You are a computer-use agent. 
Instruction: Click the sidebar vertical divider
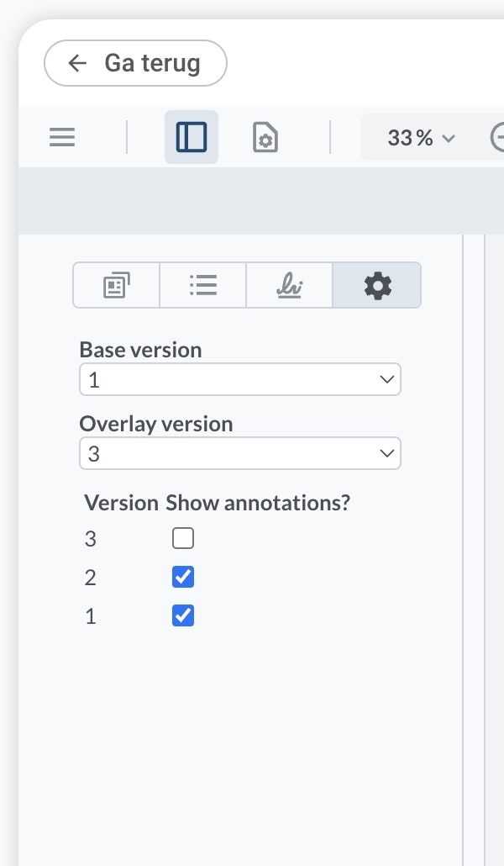pos(463,547)
